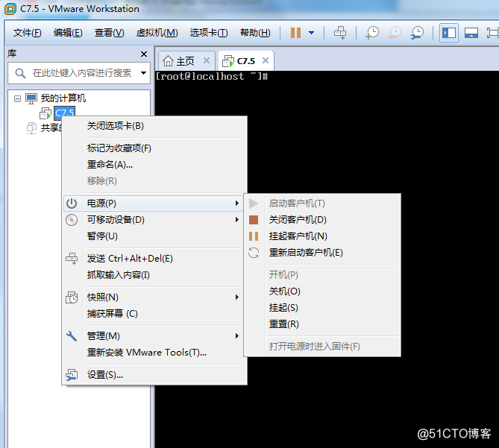Open 设置(S)... from context menu
The height and width of the screenshot is (448, 499).
[x=155, y=375]
